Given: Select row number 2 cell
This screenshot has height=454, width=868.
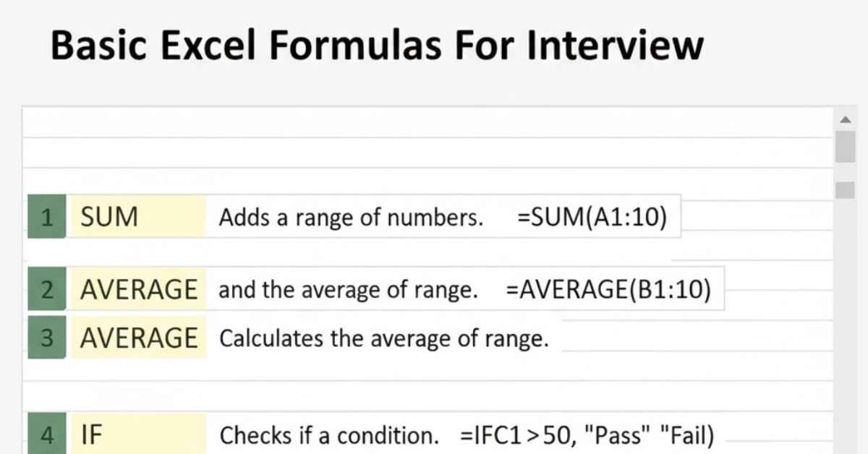Looking at the screenshot, I should (x=47, y=290).
